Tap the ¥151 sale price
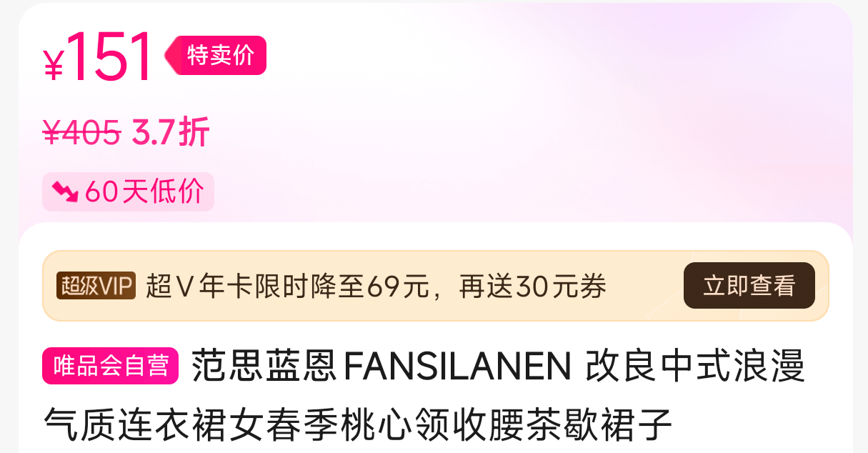 [98, 57]
